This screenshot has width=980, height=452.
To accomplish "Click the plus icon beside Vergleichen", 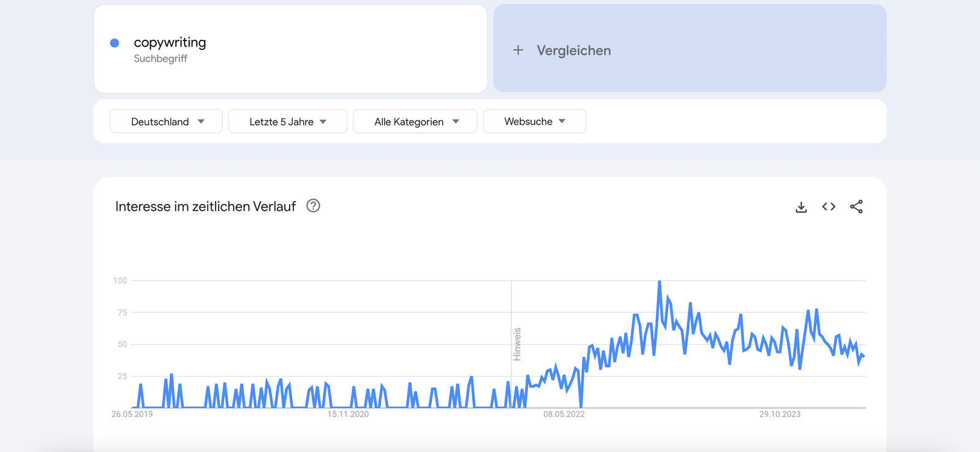I will coord(518,50).
